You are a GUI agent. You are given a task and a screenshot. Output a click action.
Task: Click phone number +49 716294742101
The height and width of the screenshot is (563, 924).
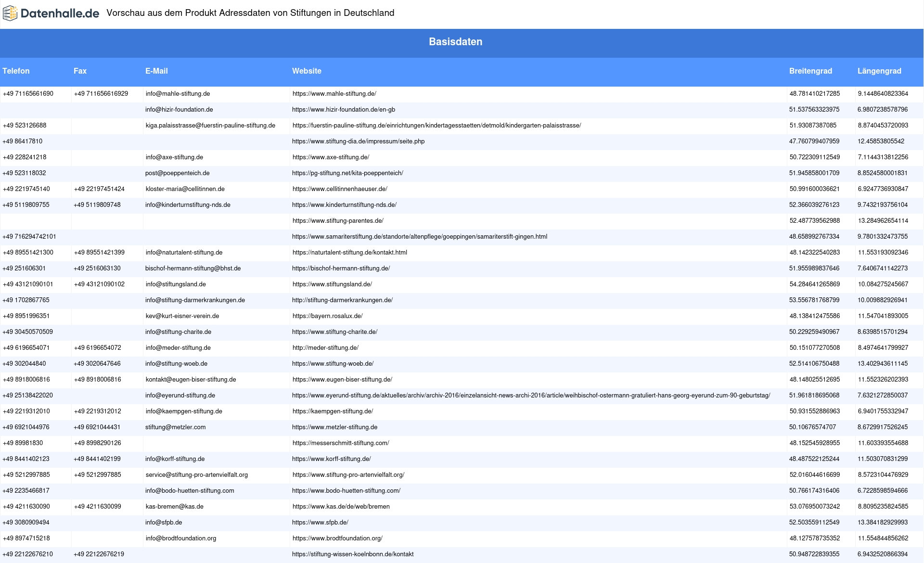click(x=29, y=237)
